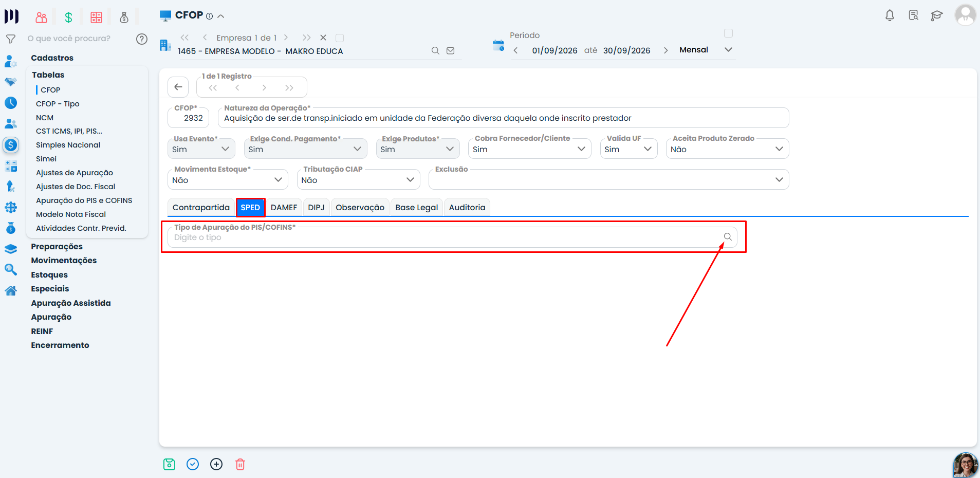Open Cobra Fornecedor/Cliente dropdown
980x478 pixels.
click(x=529, y=149)
